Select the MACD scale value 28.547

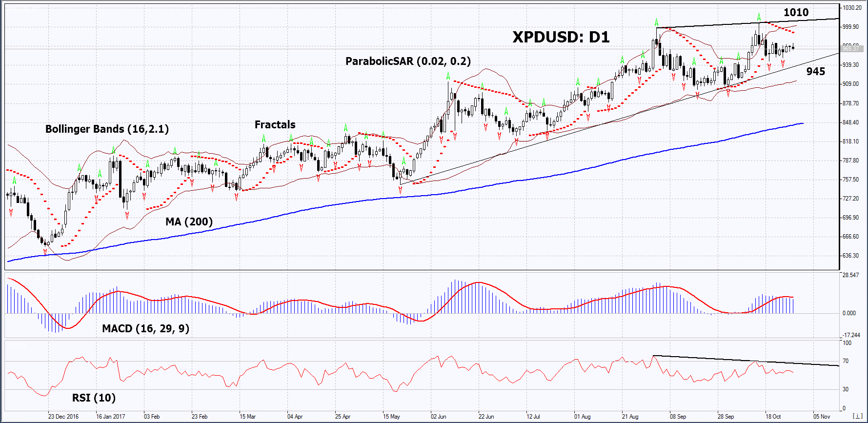pos(850,275)
